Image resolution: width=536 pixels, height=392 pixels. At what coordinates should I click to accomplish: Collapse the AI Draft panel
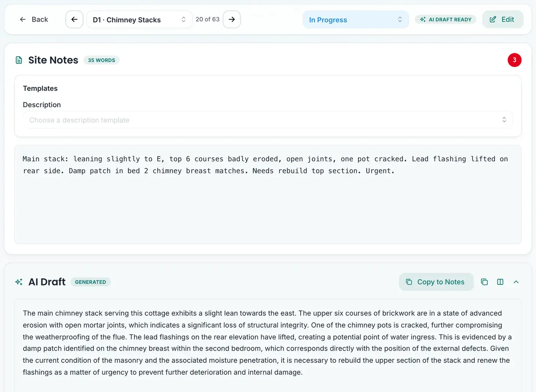pyautogui.click(x=516, y=282)
